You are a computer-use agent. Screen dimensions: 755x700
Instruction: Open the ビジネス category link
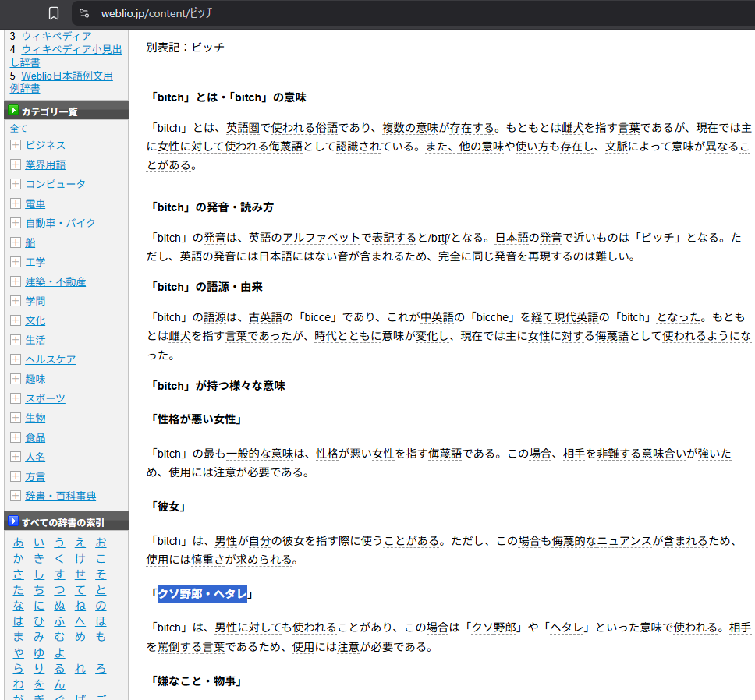pos(45,145)
